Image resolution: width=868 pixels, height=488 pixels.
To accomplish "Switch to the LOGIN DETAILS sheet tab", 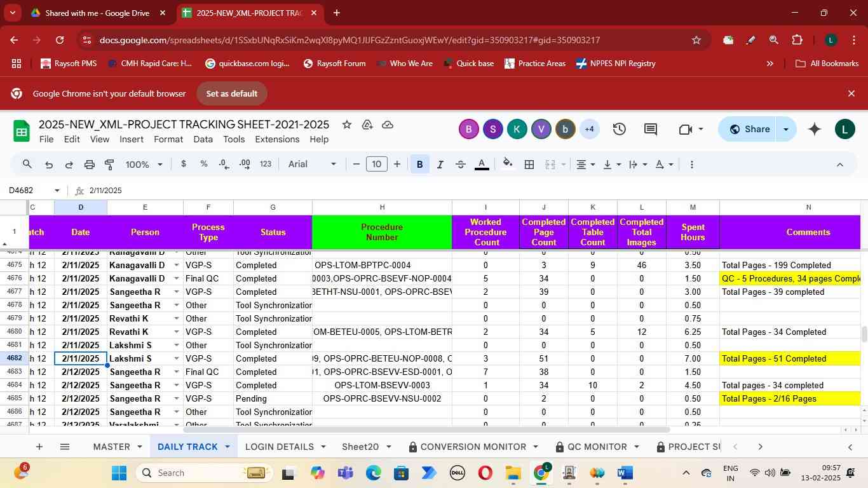I will [280, 447].
